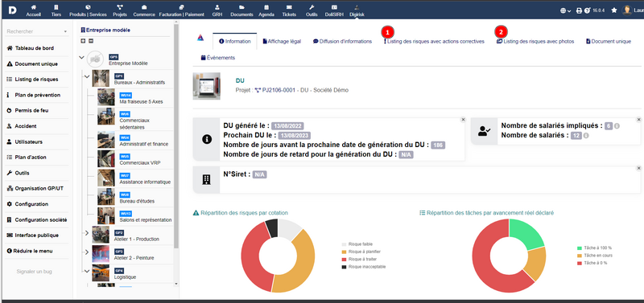Click the Dolibarr D logo top-left

(12, 10)
